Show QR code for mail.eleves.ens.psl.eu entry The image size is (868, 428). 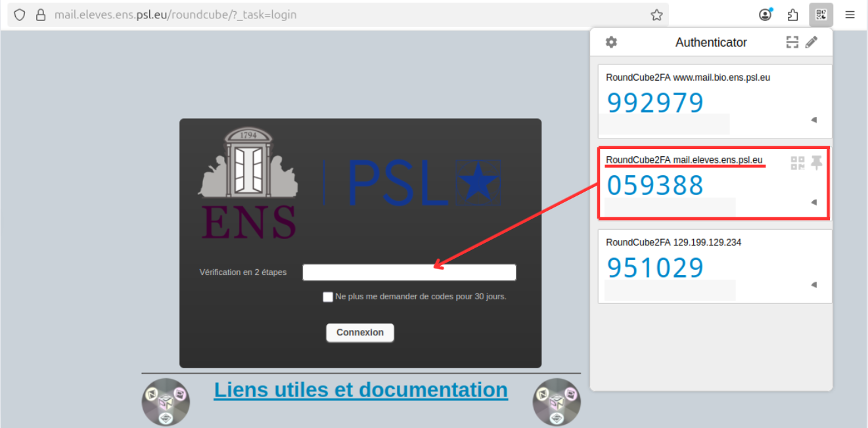click(797, 163)
